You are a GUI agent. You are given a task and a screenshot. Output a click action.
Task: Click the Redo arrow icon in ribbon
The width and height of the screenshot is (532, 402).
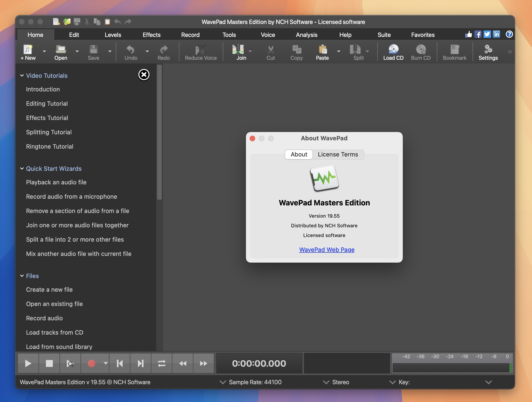tap(164, 49)
